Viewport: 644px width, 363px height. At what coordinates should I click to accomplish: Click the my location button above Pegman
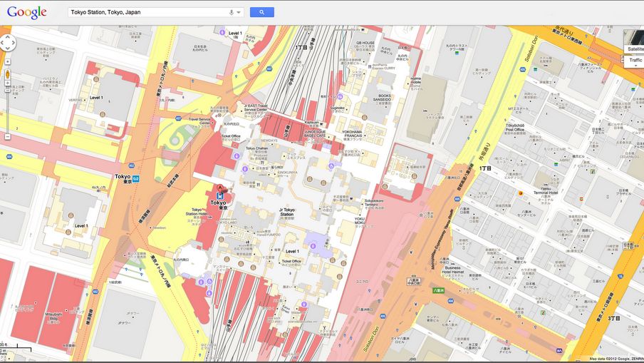(8, 61)
